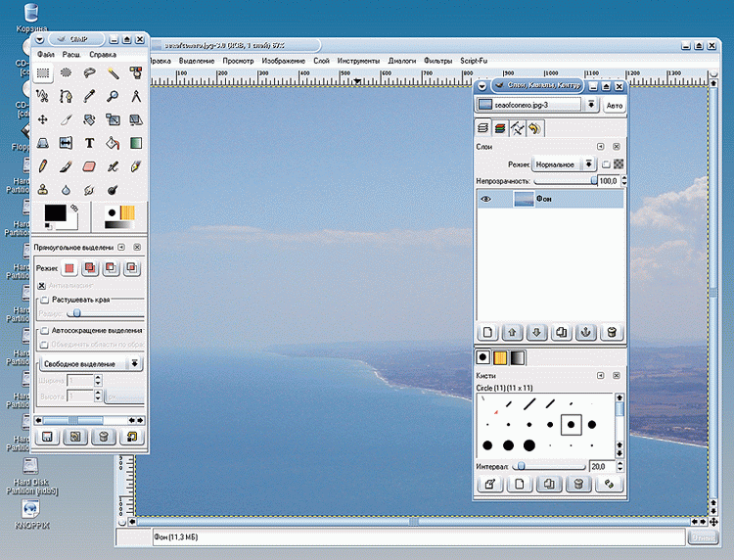Open the Фильтры menu
This screenshot has width=734, height=560.
(437, 61)
